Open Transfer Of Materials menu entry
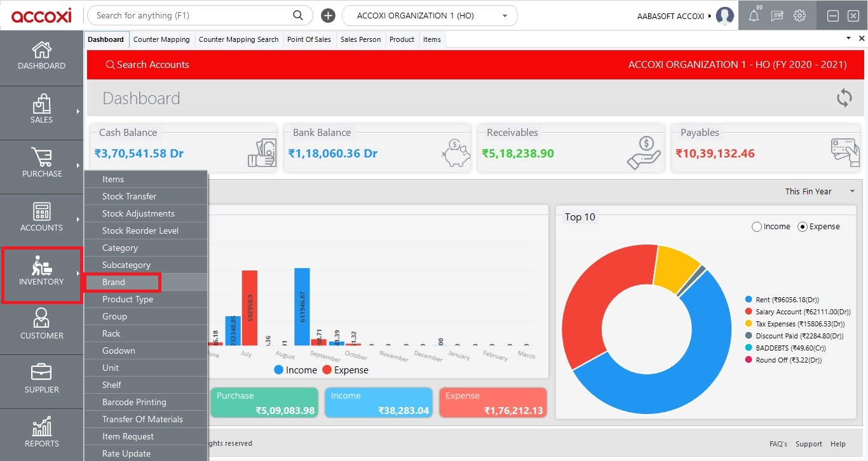The height and width of the screenshot is (461, 868). (x=146, y=419)
